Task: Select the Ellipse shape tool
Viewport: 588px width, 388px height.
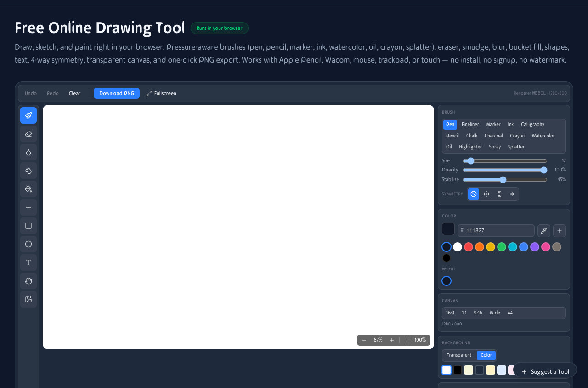Action: pos(28,244)
